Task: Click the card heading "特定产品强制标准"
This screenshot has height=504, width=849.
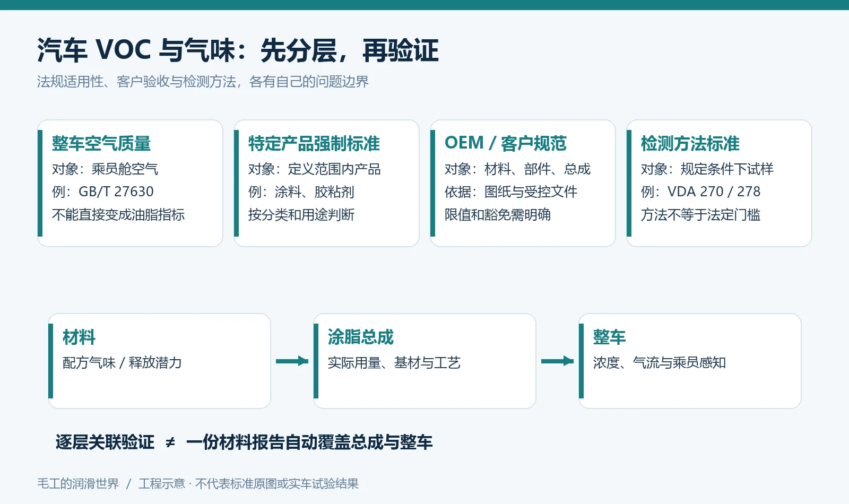Action: pyautogui.click(x=314, y=143)
